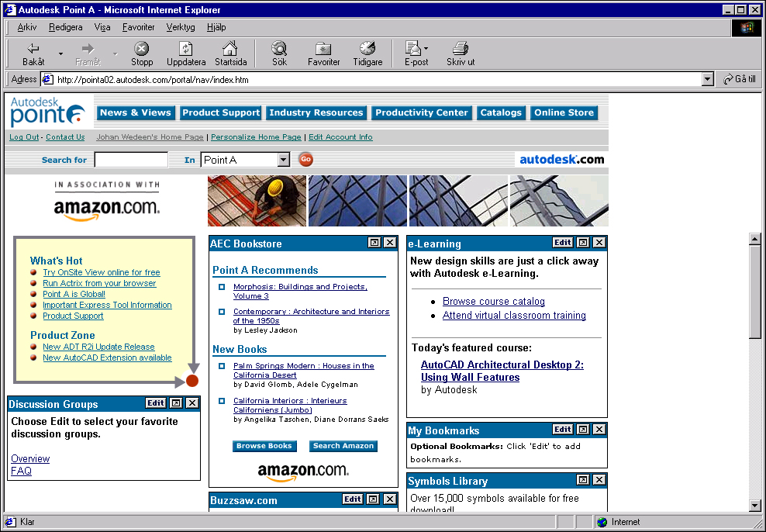Open the autodesk.com logo link
The width and height of the screenshot is (766, 532).
pyautogui.click(x=561, y=160)
